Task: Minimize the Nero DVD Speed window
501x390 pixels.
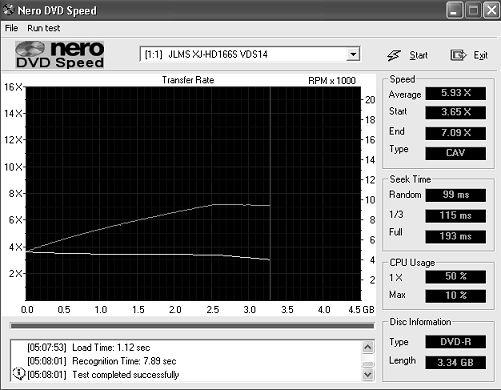Action: click(454, 11)
